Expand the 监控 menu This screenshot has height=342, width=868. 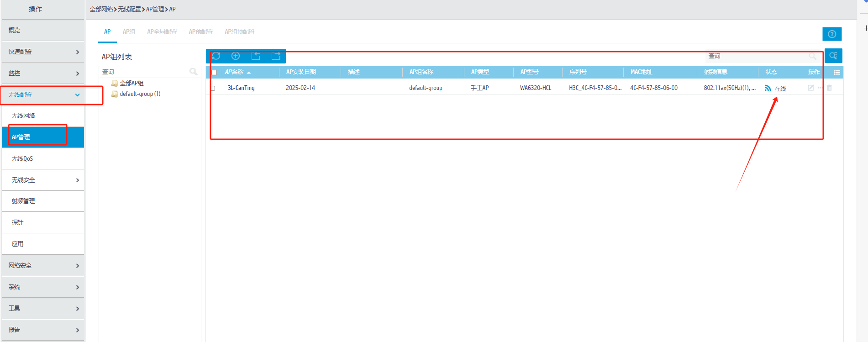point(43,73)
